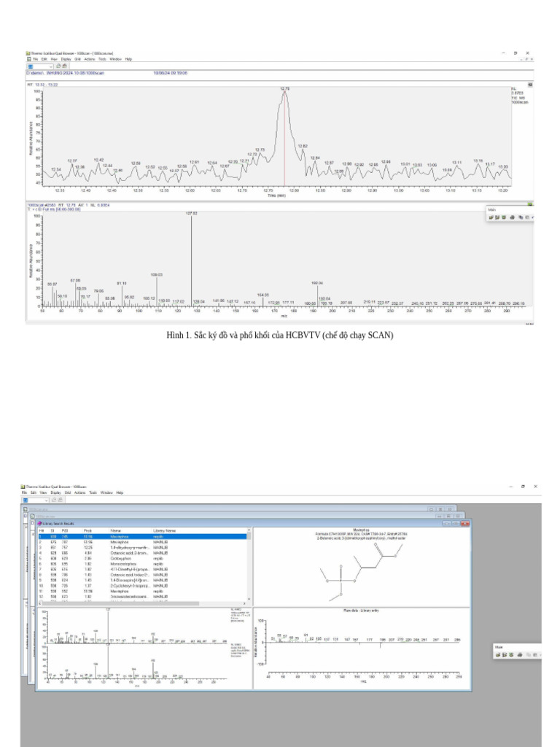Image resolution: width=560 pixels, height=747 pixels.
Task: Select hit 1 Mevinphos replib row
Action: (142, 536)
